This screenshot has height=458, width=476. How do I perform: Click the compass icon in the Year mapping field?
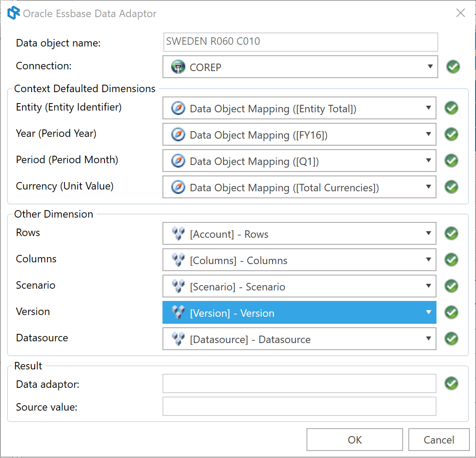(x=178, y=135)
